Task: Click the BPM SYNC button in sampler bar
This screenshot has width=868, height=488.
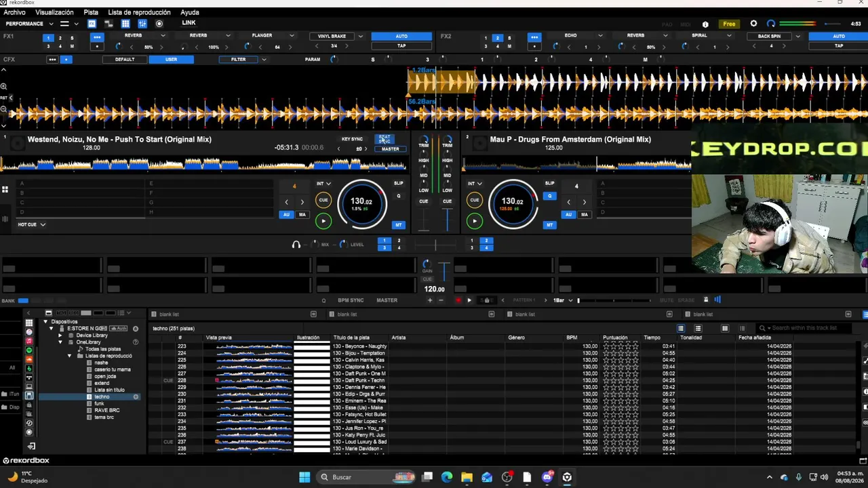Action: point(351,300)
